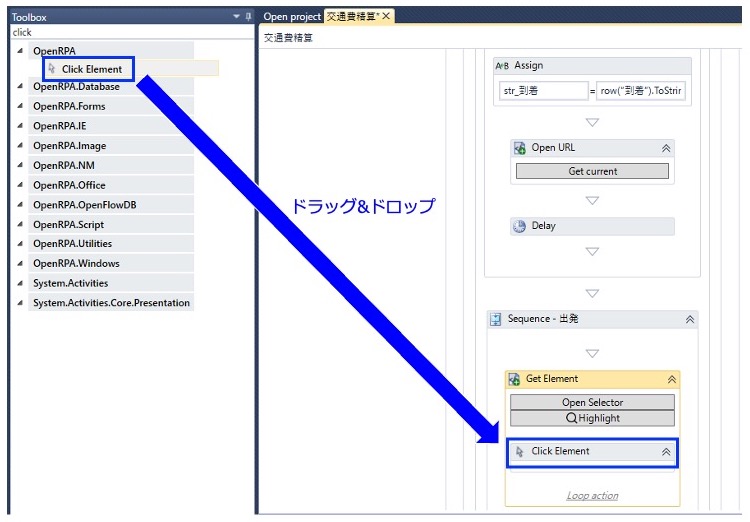
Task: Edit the row("到着").ToString value field
Action: (x=640, y=90)
